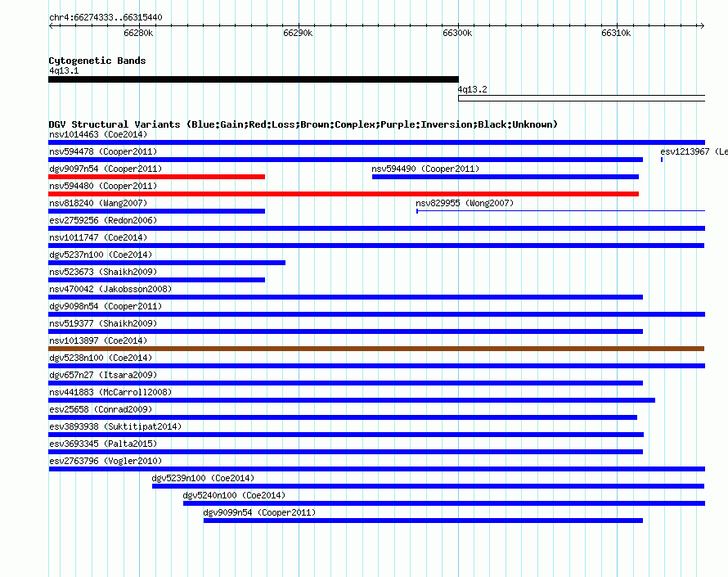Click the nsv818240 (Wang2007) label

98,204
